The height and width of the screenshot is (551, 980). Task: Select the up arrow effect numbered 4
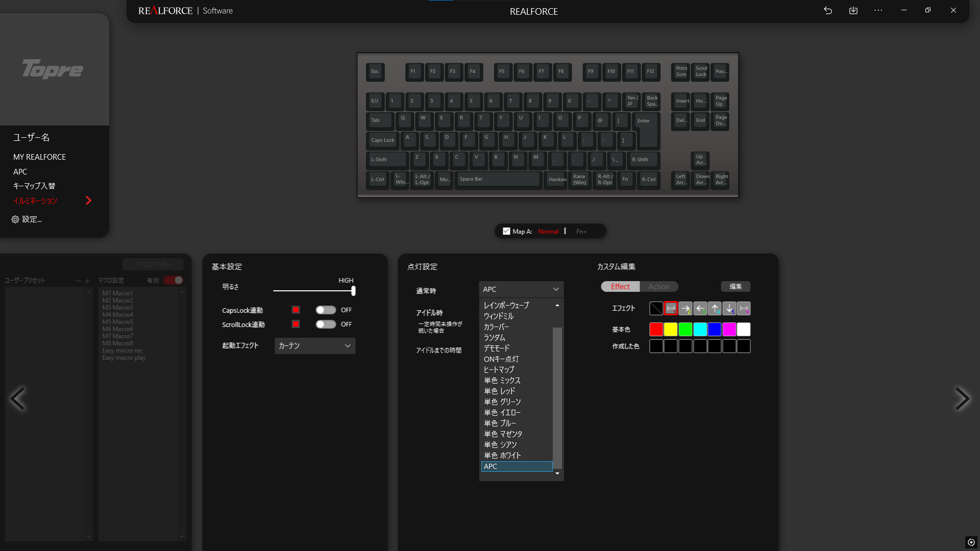715,308
